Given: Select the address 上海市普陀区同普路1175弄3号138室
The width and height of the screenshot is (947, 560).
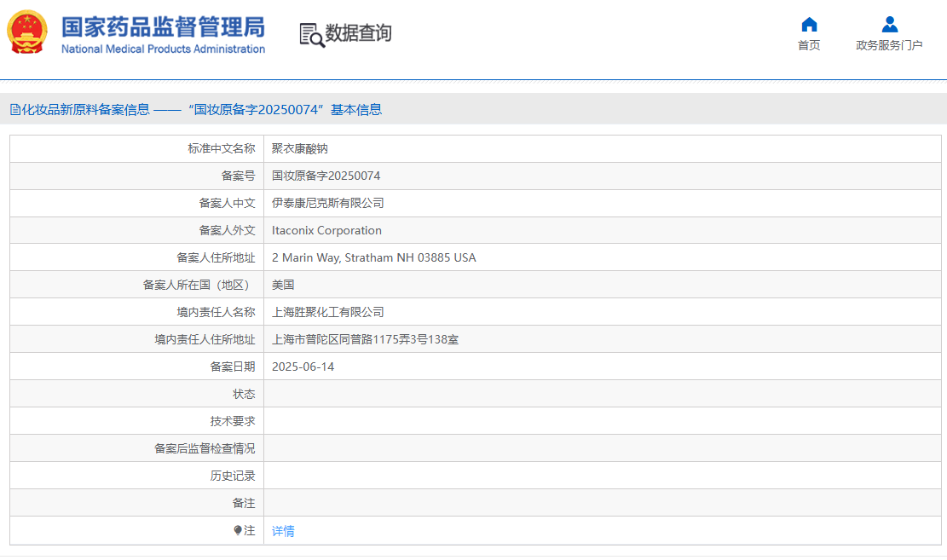Looking at the screenshot, I should coord(365,339).
